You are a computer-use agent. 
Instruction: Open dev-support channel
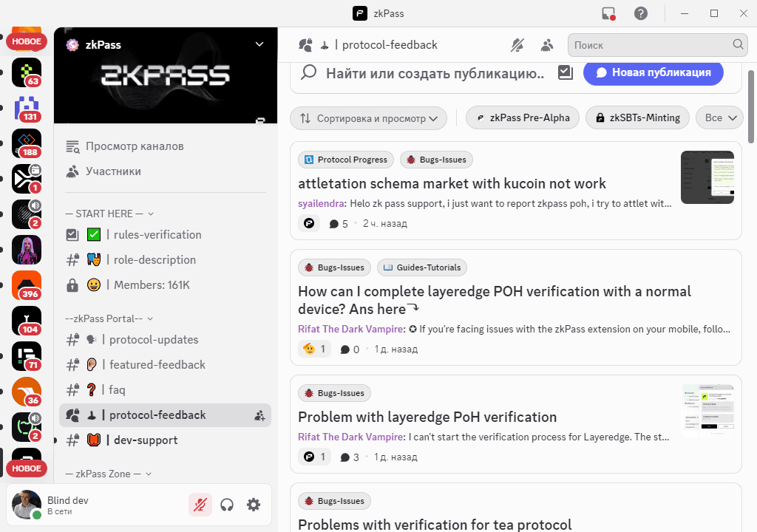165,440
